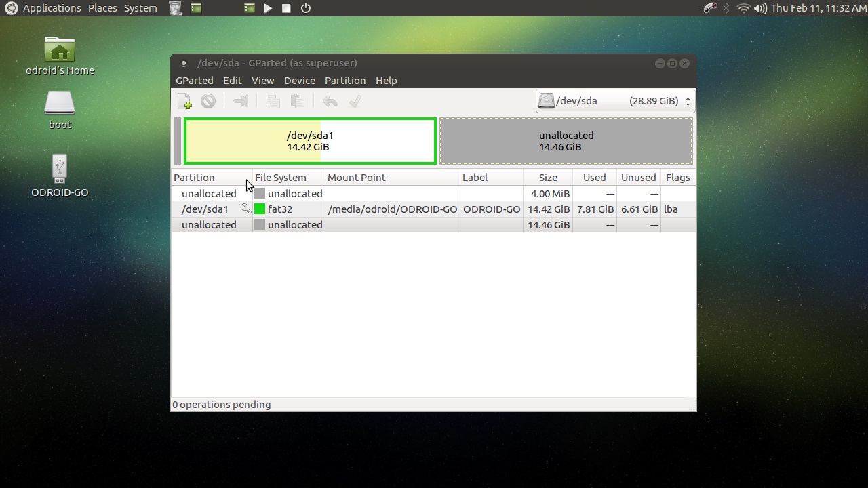Open the Partition menu

click(x=344, y=80)
